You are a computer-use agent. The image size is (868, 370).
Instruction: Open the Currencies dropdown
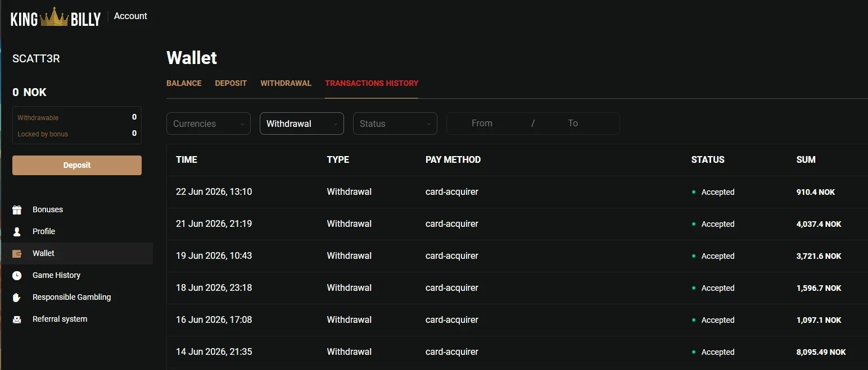pyautogui.click(x=209, y=124)
